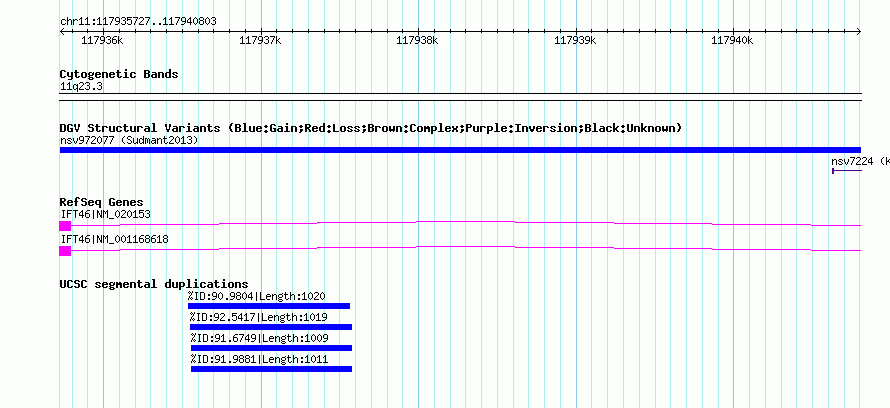Click the nsv972077 (Sudmant2013) label
This screenshot has height=408, width=890.
129,140
